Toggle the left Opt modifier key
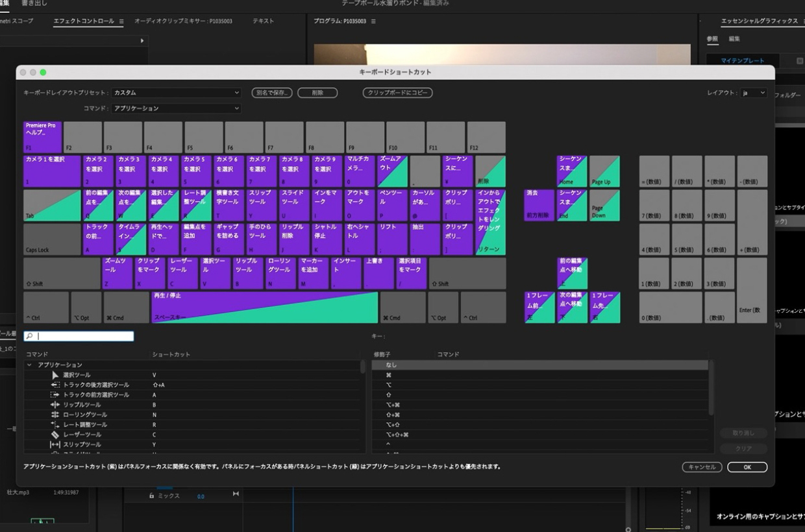805x532 pixels. (86, 307)
